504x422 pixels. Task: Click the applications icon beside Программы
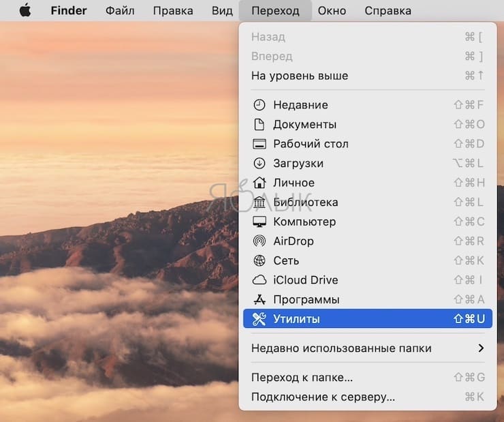pos(259,300)
